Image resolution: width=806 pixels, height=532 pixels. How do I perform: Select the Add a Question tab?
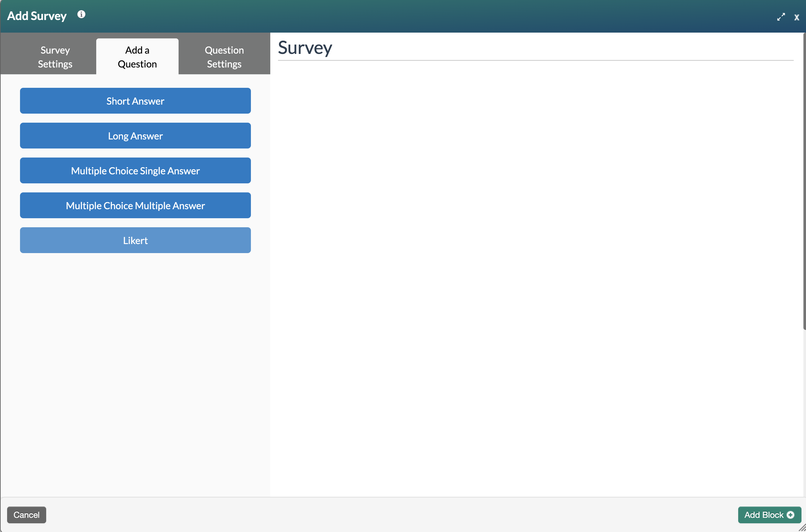coord(137,57)
